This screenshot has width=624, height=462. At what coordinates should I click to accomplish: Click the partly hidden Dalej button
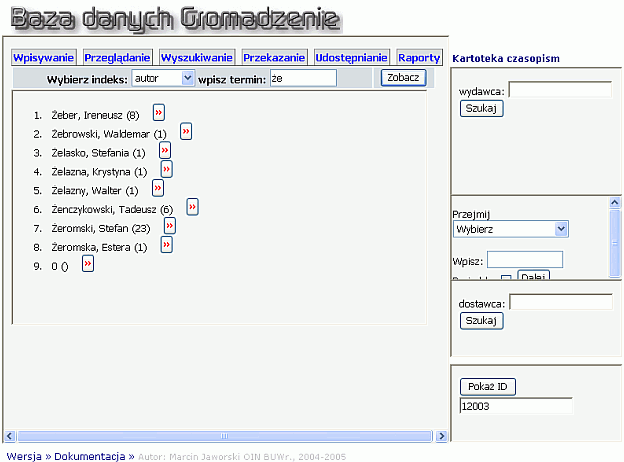(533, 275)
